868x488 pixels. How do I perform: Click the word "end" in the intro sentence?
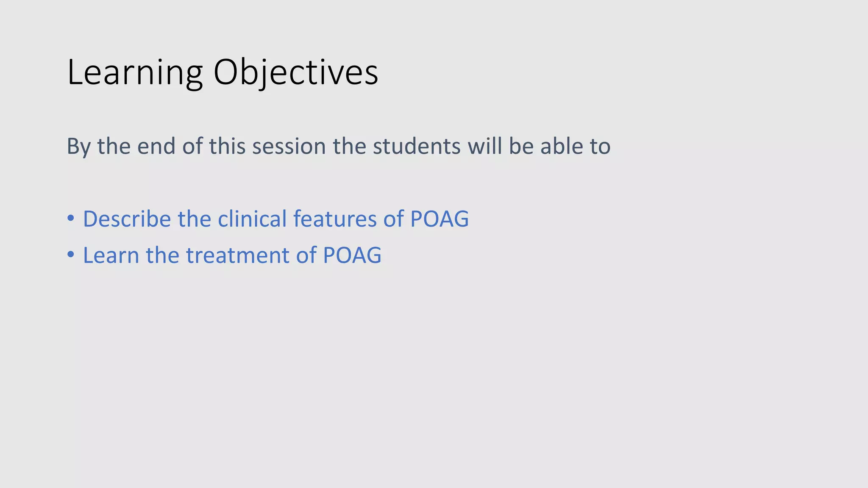(156, 146)
